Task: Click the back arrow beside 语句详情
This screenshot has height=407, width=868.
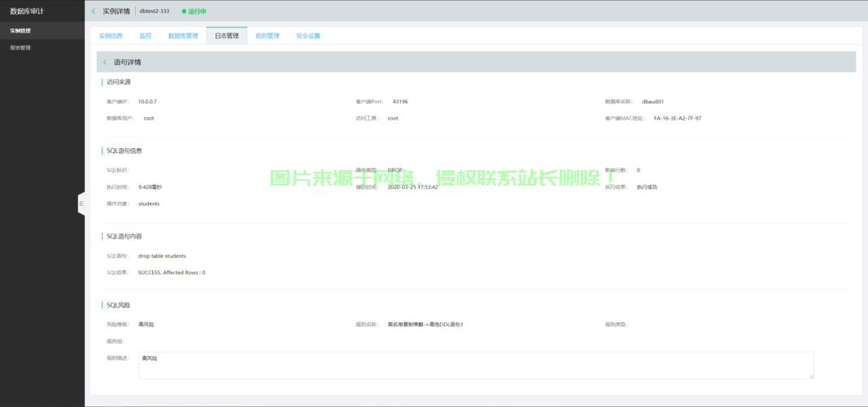Action: pyautogui.click(x=105, y=62)
